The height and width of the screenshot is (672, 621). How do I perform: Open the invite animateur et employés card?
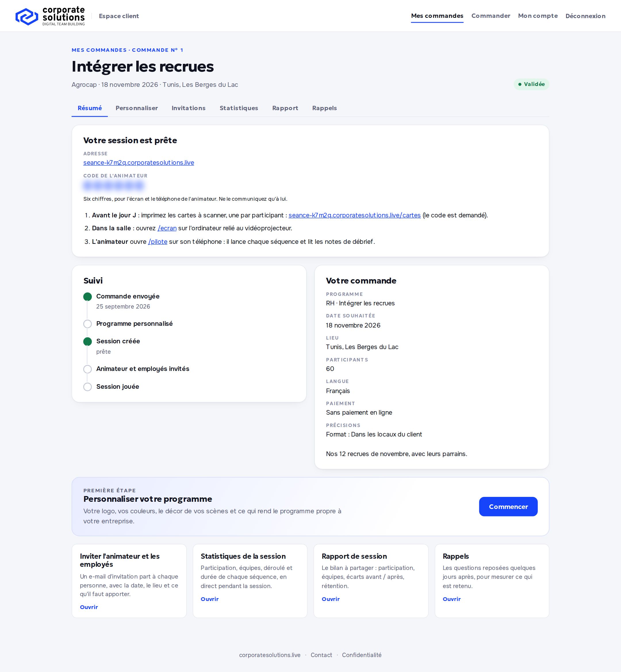pos(129,581)
